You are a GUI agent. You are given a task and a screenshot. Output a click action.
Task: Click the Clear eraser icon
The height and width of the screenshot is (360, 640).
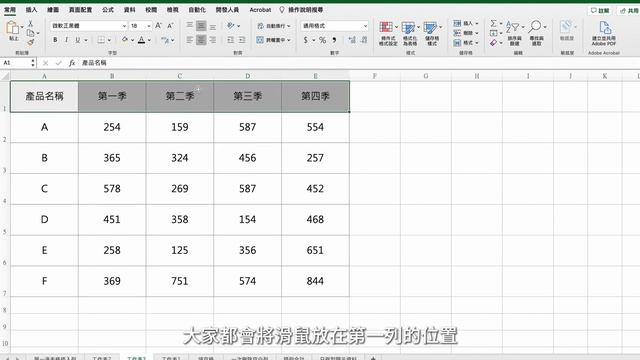[x=494, y=42]
